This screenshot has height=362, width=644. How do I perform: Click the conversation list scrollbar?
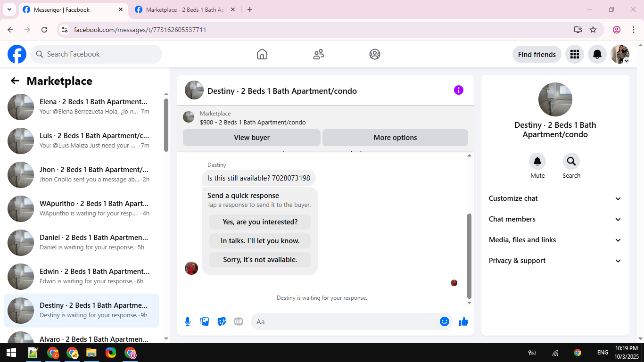pyautogui.click(x=166, y=125)
